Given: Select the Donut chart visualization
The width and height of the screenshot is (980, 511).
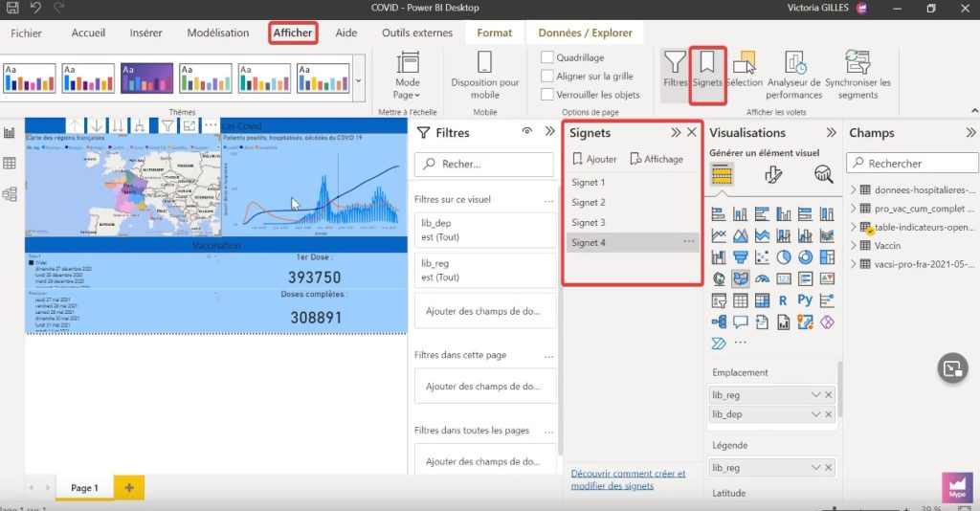Looking at the screenshot, I should (805, 257).
